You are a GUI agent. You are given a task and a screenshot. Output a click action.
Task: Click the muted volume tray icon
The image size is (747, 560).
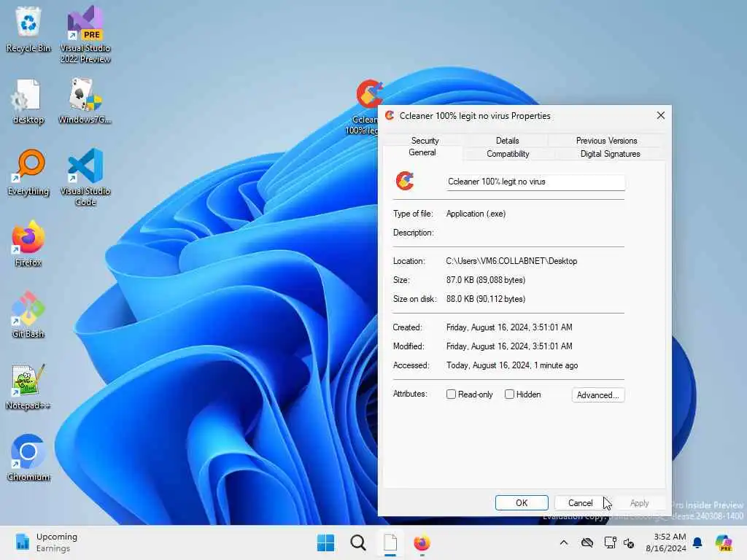[x=629, y=542]
